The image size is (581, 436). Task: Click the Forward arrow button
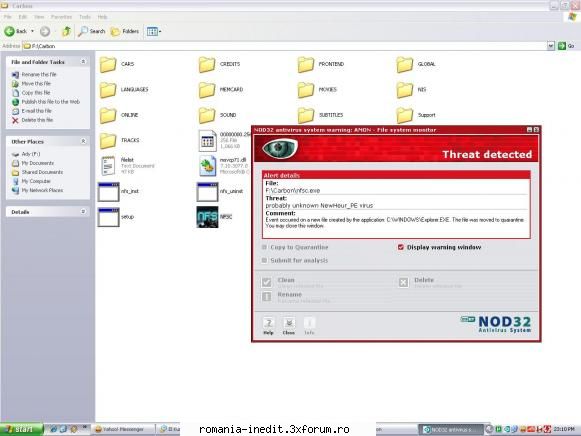pos(45,31)
